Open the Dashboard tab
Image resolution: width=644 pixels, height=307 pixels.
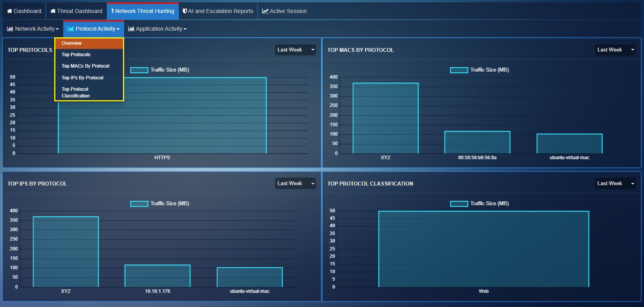coord(24,11)
